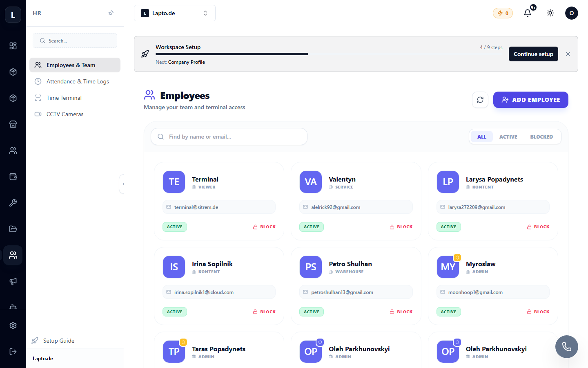Select the ALL filter tab
Image resolution: width=588 pixels, height=368 pixels.
click(482, 137)
